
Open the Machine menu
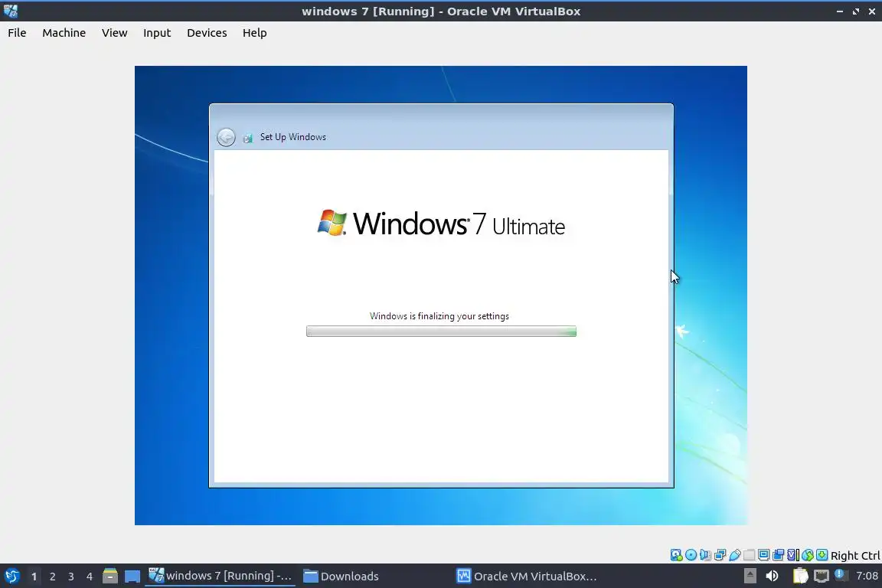[x=64, y=33]
